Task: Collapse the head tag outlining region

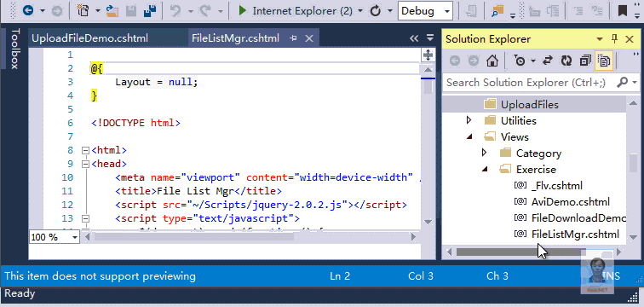Action: [x=86, y=164]
